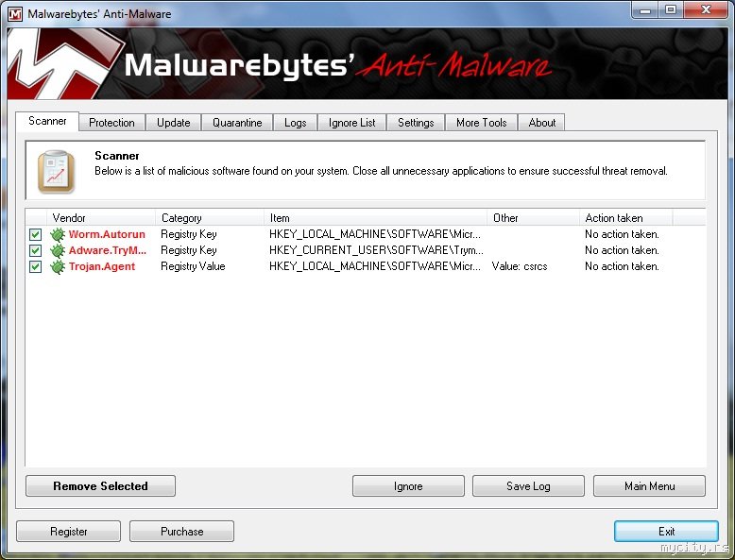Sort by the Category column header
Viewport: 735px width, 560px height.
pos(210,218)
